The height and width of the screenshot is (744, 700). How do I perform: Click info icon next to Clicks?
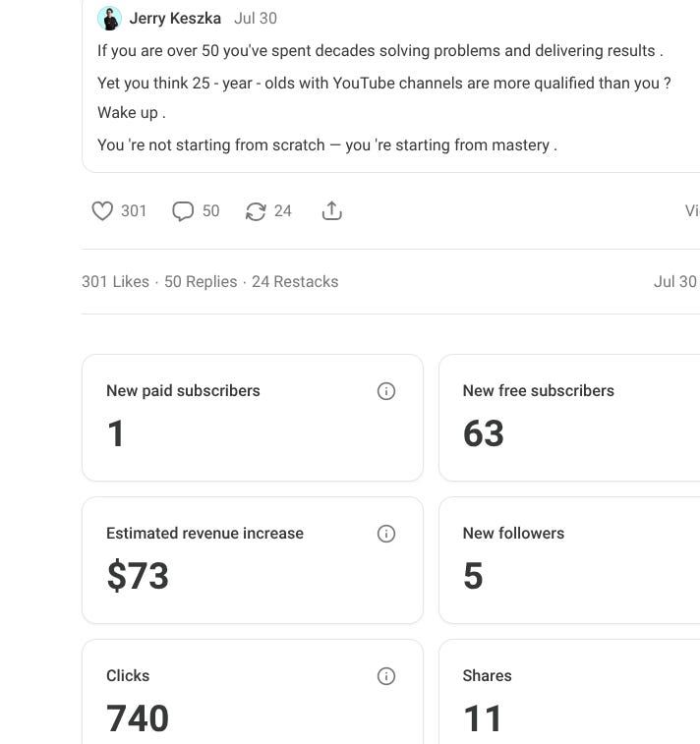click(386, 676)
